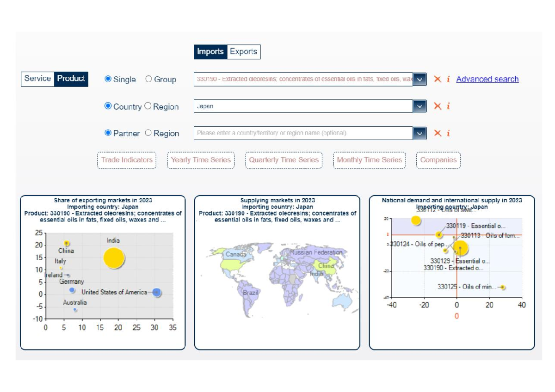The image size is (555, 392).
Task: Open Supplying markets in 2023 chart title
Action: click(277, 200)
